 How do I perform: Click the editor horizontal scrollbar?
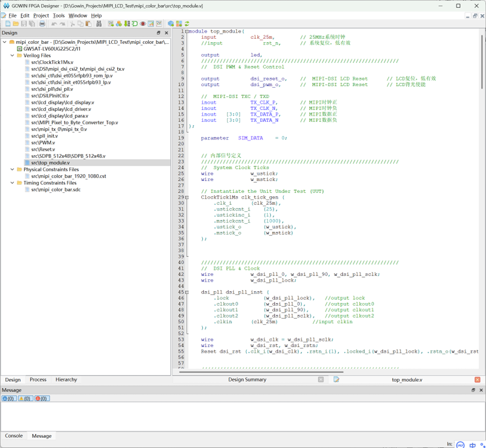pos(261,372)
